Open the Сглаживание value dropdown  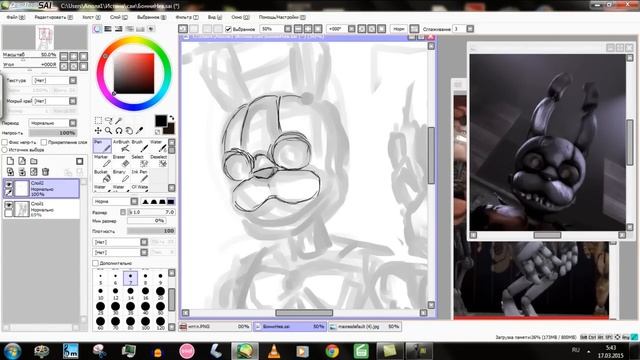pyautogui.click(x=470, y=29)
